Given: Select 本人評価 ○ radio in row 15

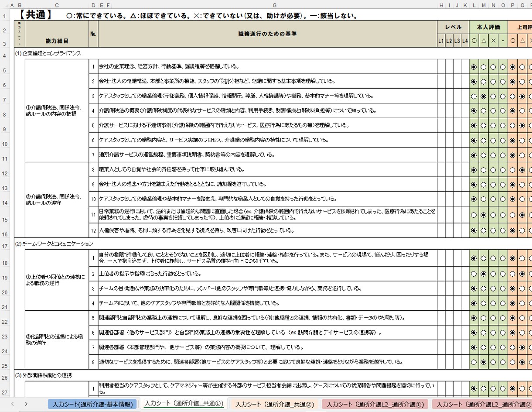Looking at the screenshot, I should tap(474, 215).
